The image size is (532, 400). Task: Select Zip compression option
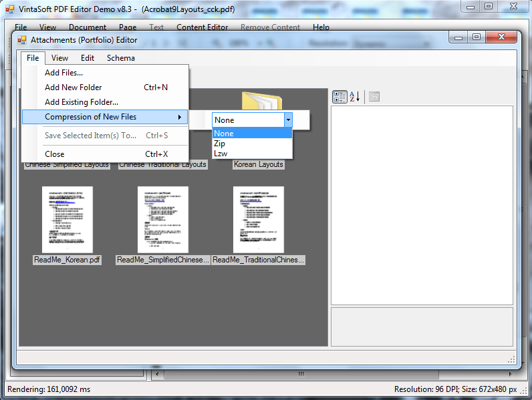252,144
